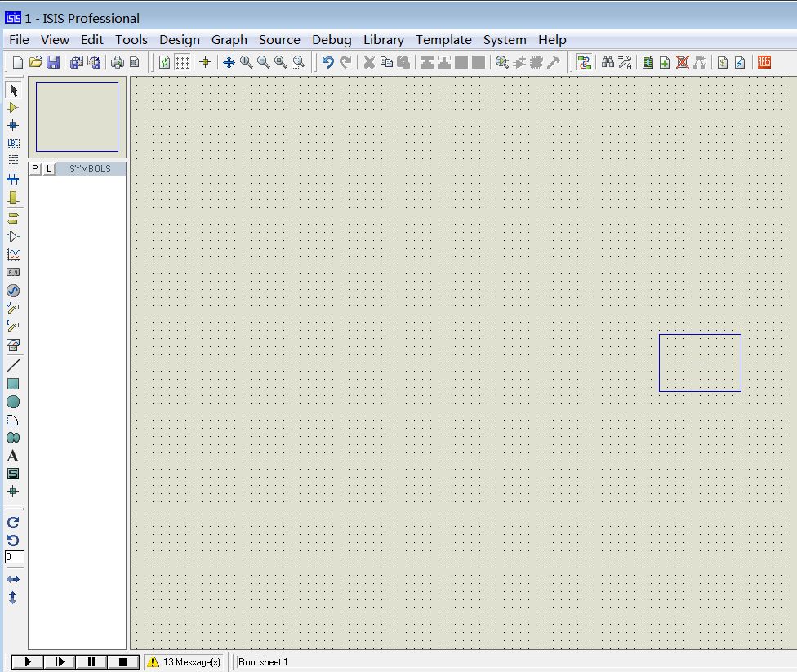Image resolution: width=797 pixels, height=672 pixels.
Task: Open the Library dropdown menu
Action: [x=384, y=40]
